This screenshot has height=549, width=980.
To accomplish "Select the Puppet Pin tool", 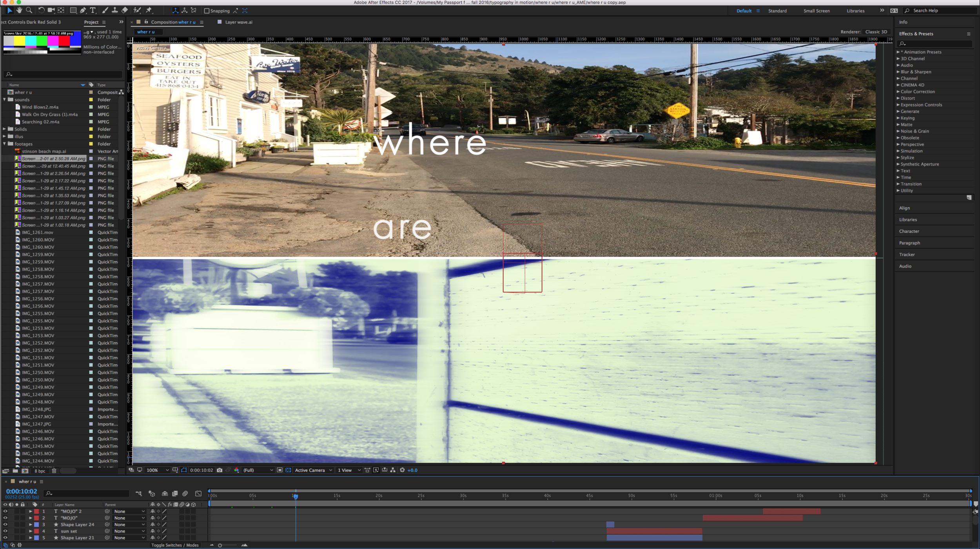I will (149, 10).
